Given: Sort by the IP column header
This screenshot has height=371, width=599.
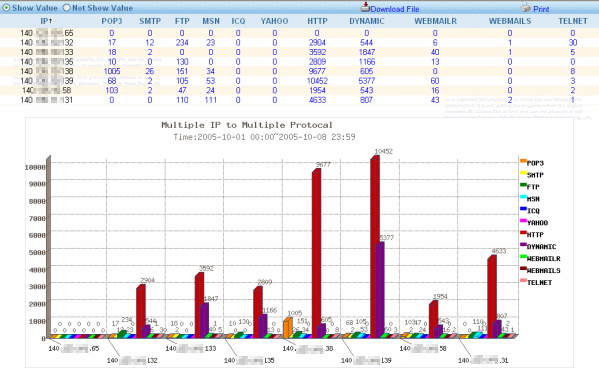Looking at the screenshot, I should [46, 21].
